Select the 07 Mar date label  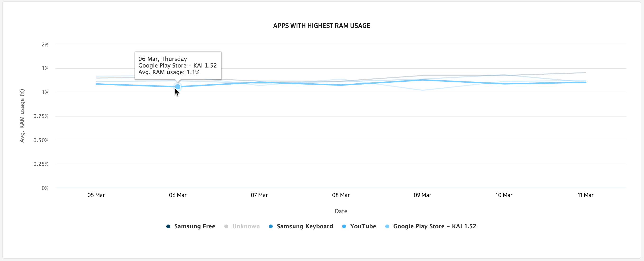tap(259, 195)
